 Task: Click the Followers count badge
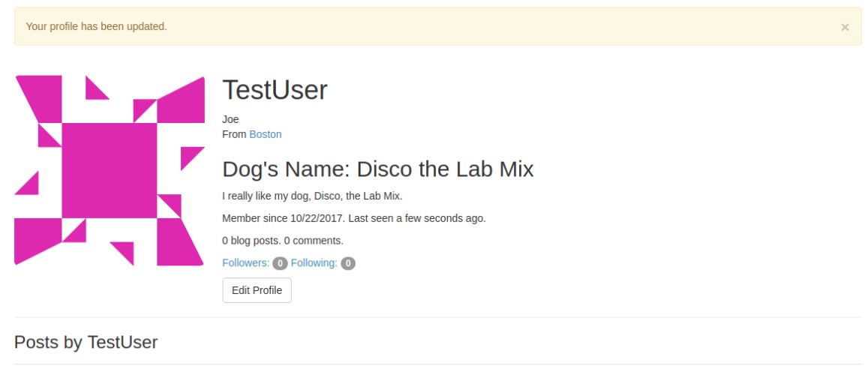point(280,263)
